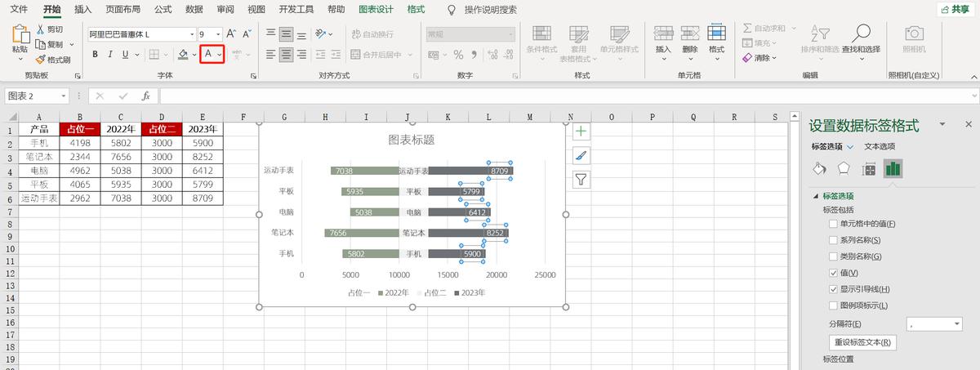Open the font size dropdown
Screen dimensions: 980x370
pyautogui.click(x=216, y=34)
